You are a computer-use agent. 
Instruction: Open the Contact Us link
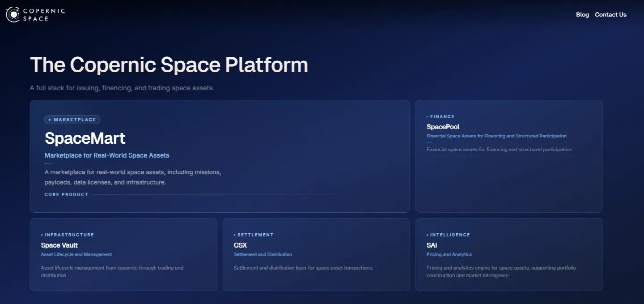pos(610,15)
